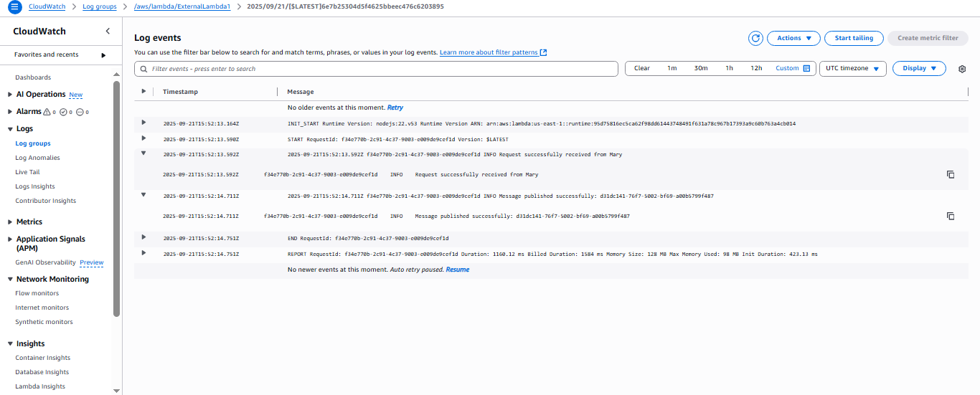Click the Create metric filter button
This screenshot has height=395, width=980.
point(928,38)
